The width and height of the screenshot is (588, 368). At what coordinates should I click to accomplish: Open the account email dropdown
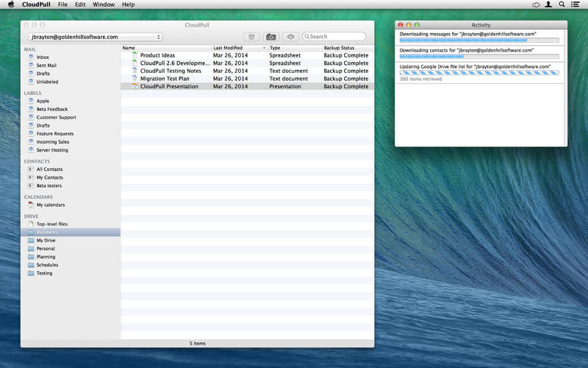tap(95, 37)
